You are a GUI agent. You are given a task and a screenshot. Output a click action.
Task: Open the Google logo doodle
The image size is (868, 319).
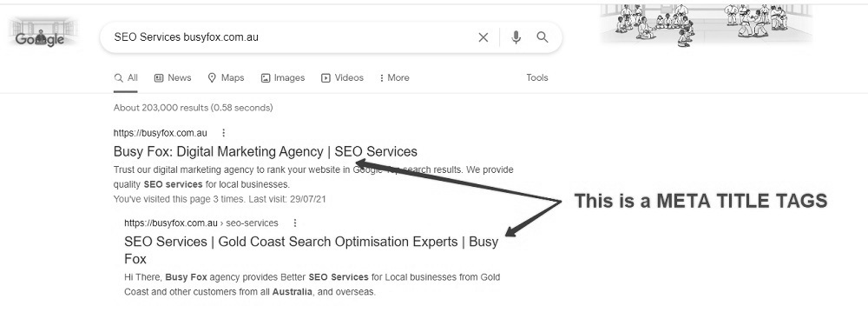coord(43,34)
